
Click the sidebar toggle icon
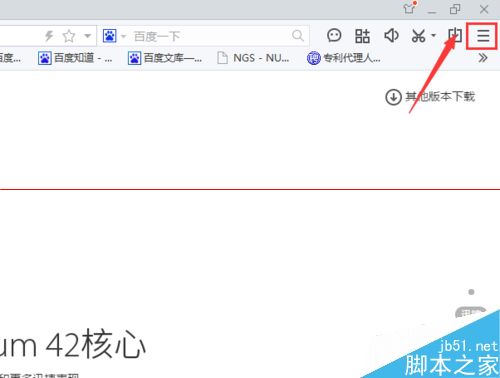(x=455, y=35)
